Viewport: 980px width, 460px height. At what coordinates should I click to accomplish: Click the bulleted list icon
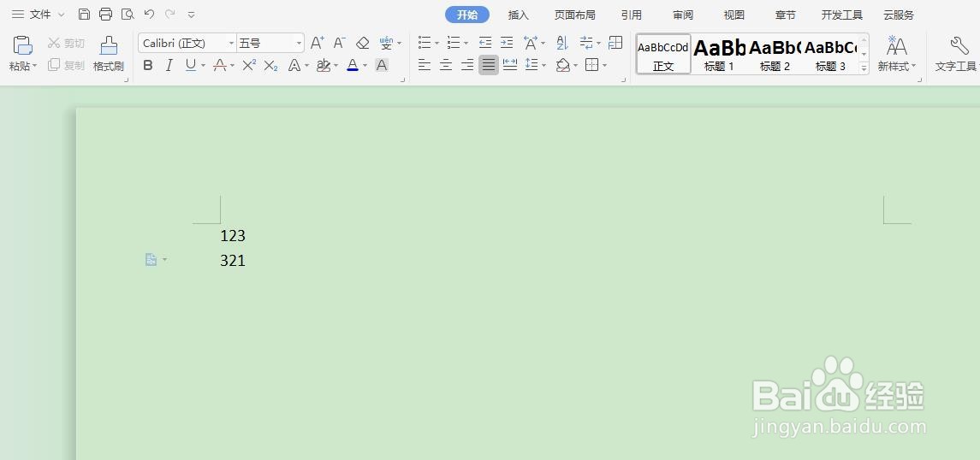tap(425, 43)
